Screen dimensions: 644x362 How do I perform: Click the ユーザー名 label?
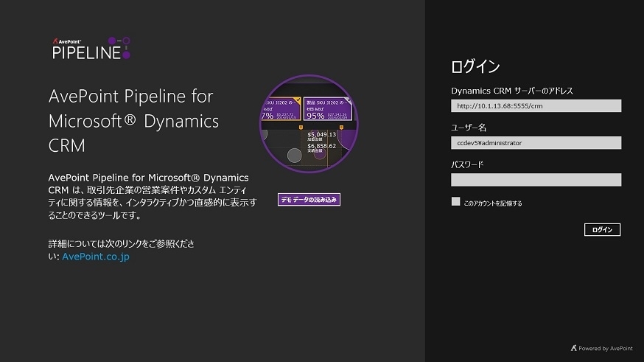tap(469, 128)
